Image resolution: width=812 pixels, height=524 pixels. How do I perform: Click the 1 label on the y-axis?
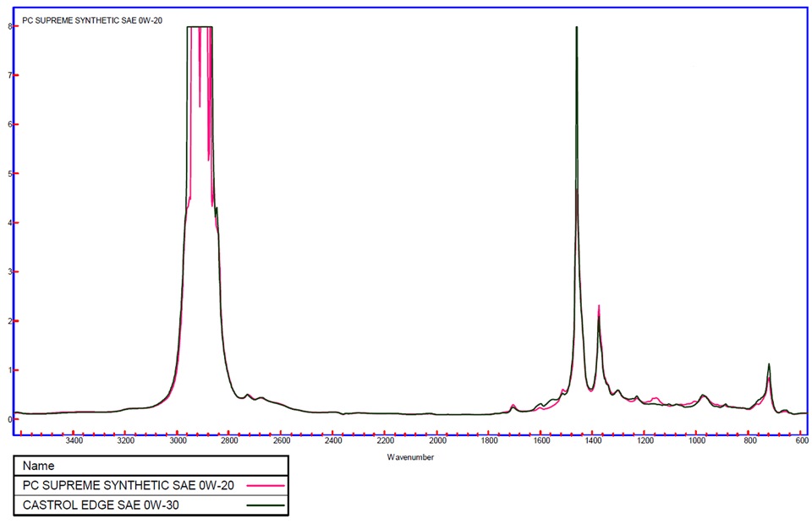coord(10,370)
